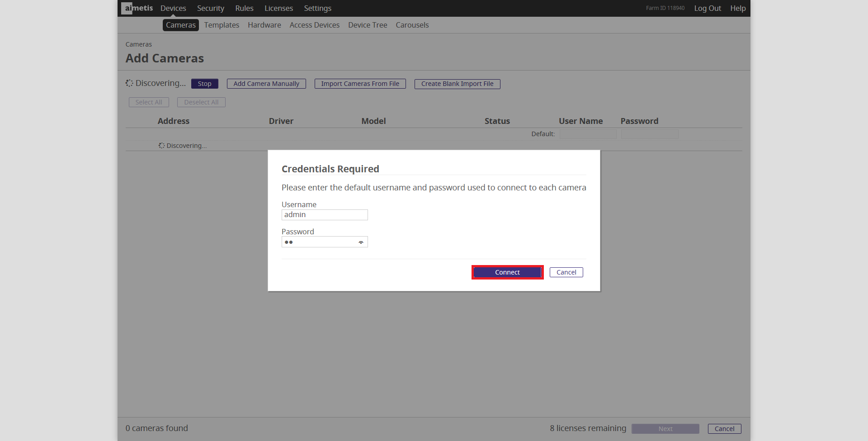Cancel the Credentials Required dialog

pyautogui.click(x=566, y=272)
